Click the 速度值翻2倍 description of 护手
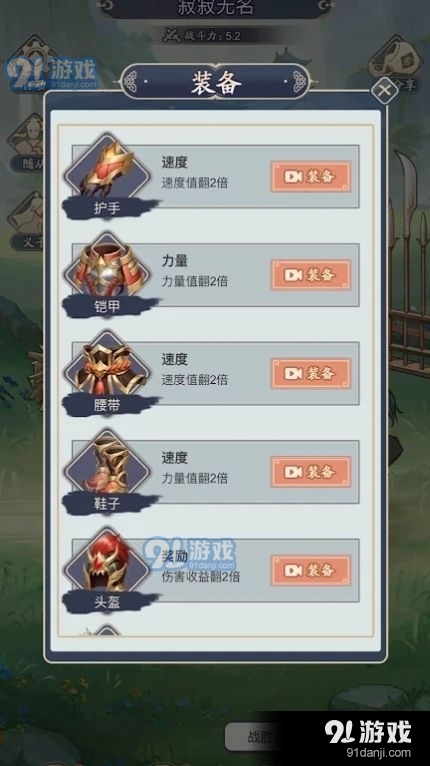This screenshot has width=430, height=766. click(194, 183)
